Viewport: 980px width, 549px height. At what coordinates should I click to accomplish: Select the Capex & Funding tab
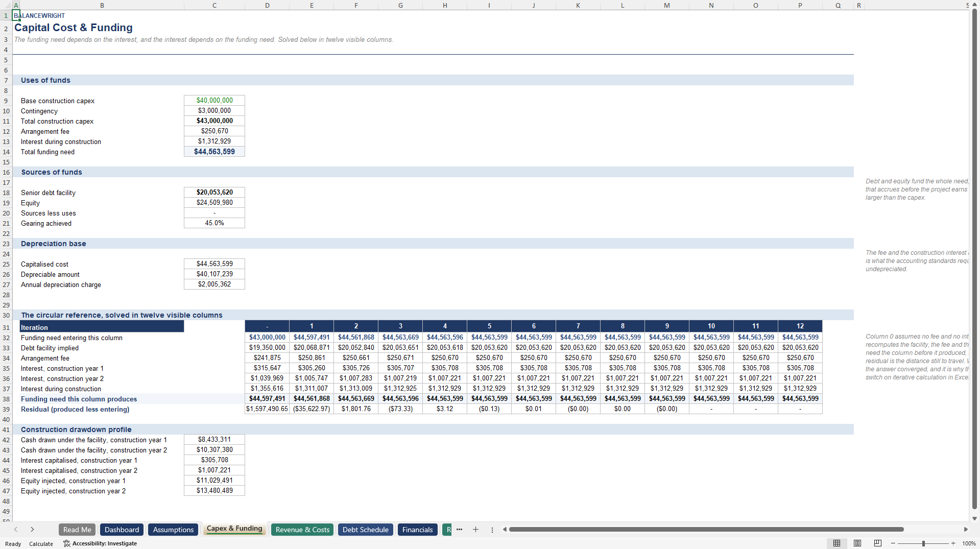pyautogui.click(x=234, y=529)
